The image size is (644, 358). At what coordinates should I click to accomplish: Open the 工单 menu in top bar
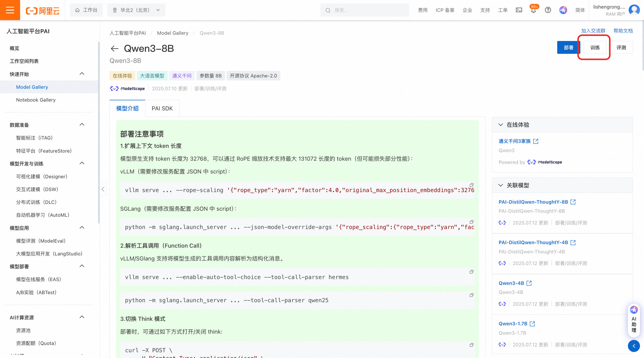[502, 10]
